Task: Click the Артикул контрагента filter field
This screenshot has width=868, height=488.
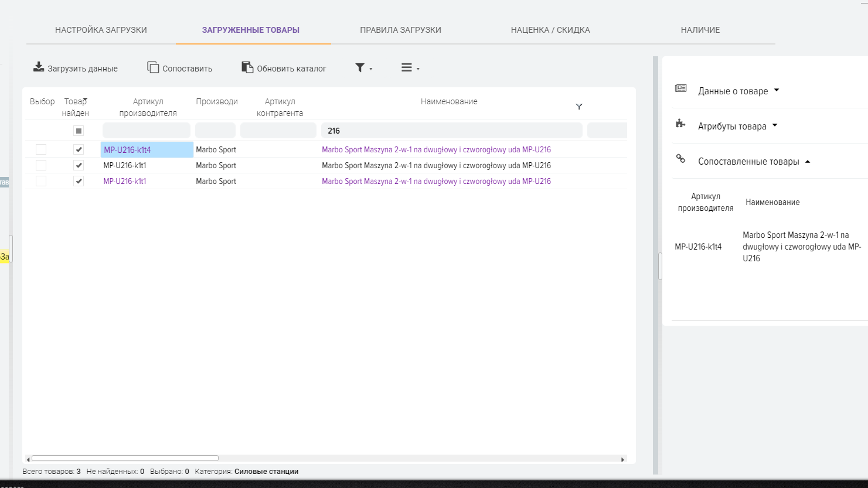Action: 278,131
